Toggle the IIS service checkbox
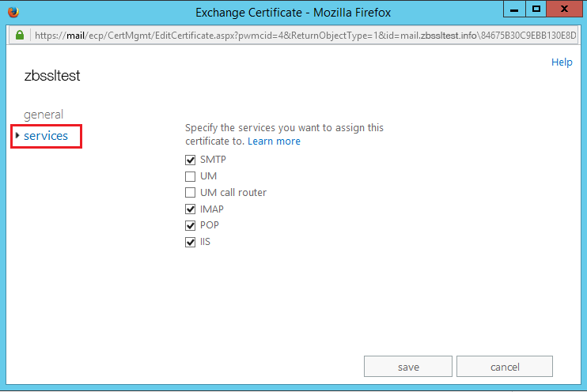 coord(190,243)
